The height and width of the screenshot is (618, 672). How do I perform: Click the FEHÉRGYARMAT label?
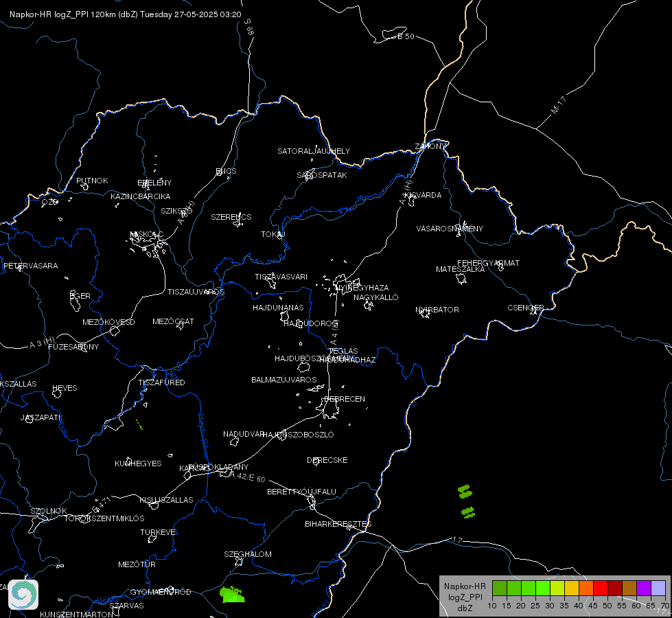[488, 263]
